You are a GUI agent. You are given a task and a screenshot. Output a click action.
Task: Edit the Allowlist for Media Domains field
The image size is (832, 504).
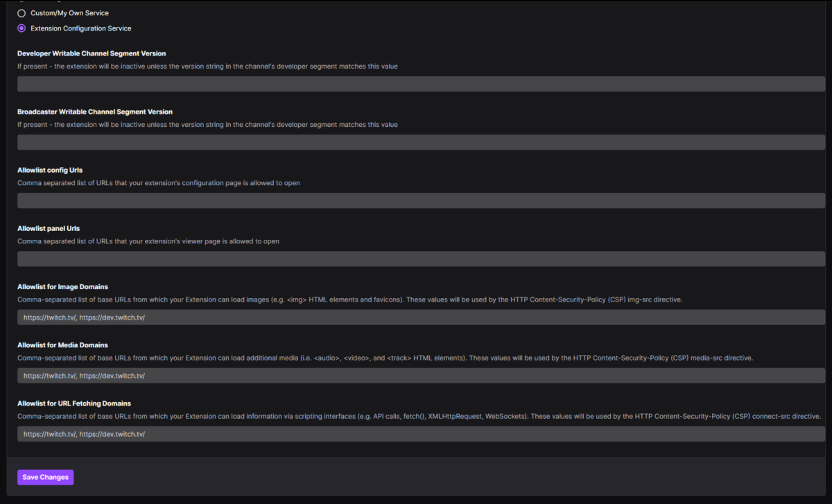[421, 375]
